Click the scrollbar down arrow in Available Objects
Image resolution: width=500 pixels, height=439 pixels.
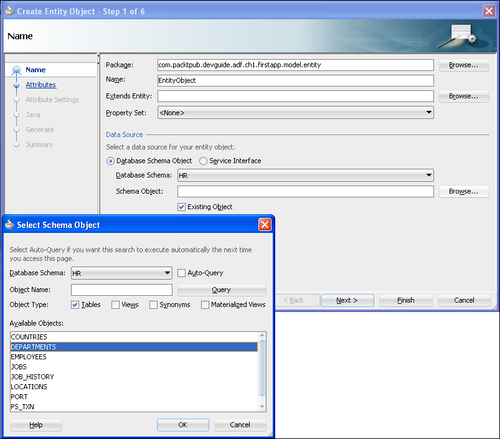[262, 407]
